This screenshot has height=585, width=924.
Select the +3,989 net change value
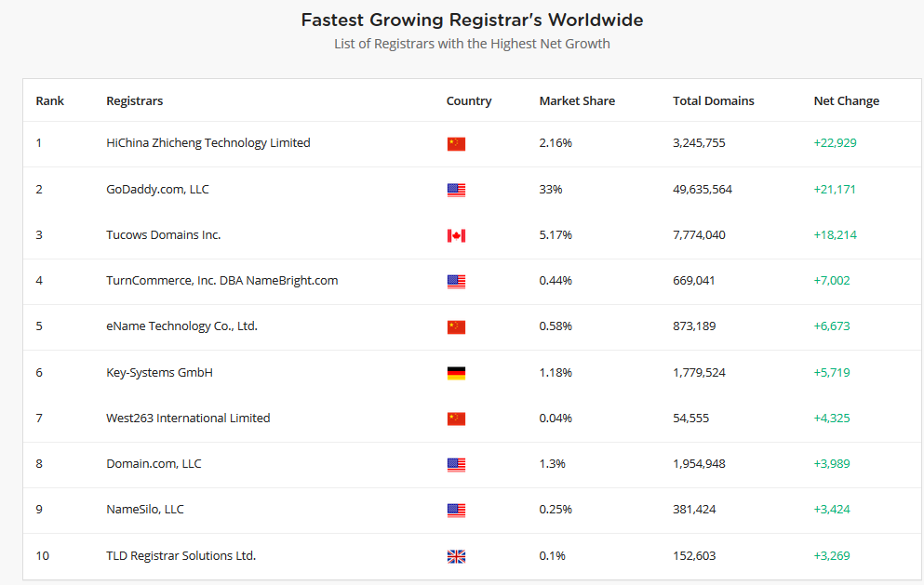[832, 464]
